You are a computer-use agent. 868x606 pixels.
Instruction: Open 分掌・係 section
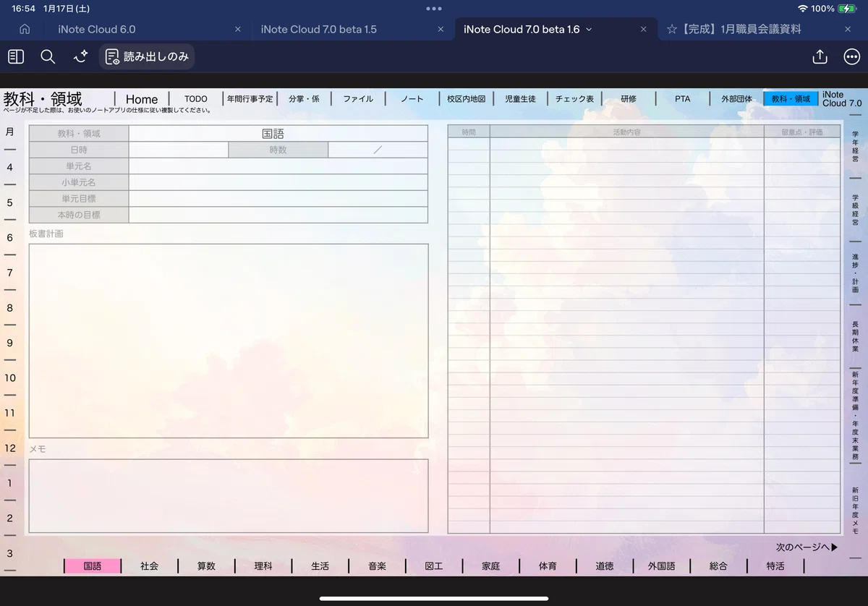pyautogui.click(x=304, y=99)
